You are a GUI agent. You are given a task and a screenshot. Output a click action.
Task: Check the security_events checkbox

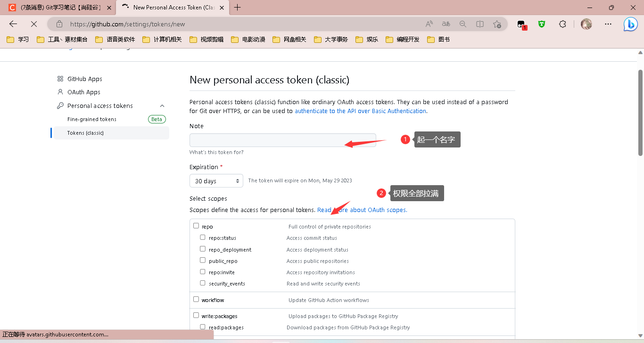tap(203, 283)
